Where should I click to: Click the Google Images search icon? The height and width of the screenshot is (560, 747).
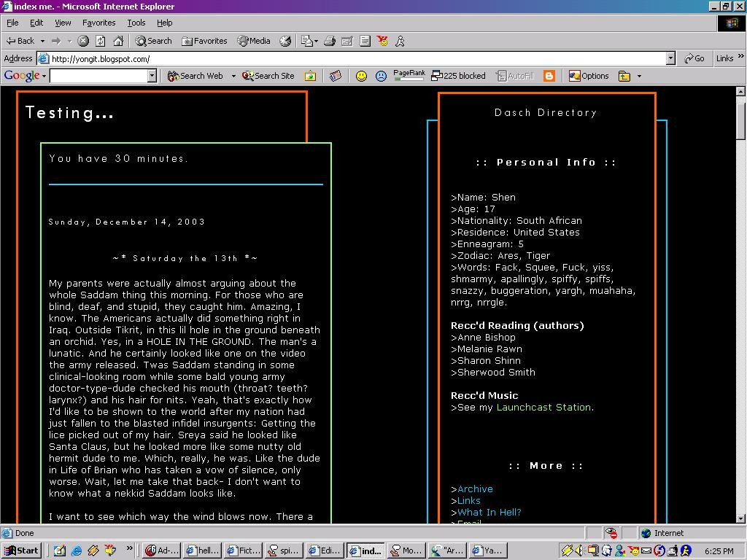click(x=310, y=76)
